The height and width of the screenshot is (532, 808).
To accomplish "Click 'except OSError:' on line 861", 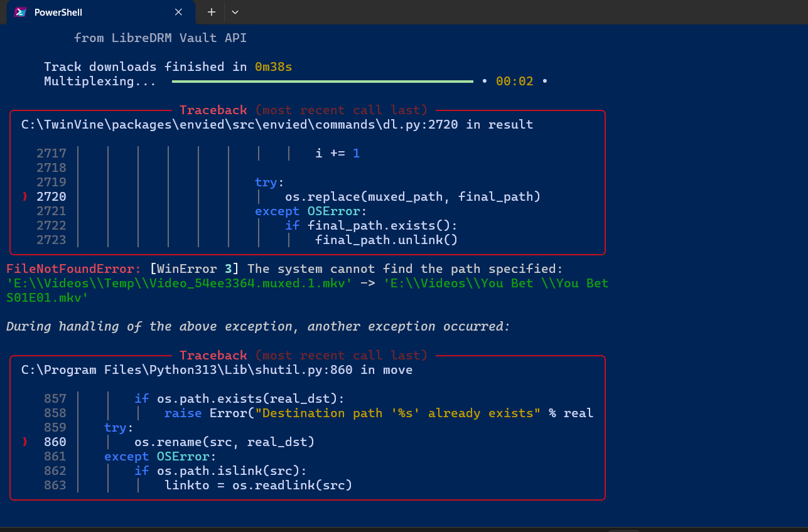I will [x=160, y=456].
